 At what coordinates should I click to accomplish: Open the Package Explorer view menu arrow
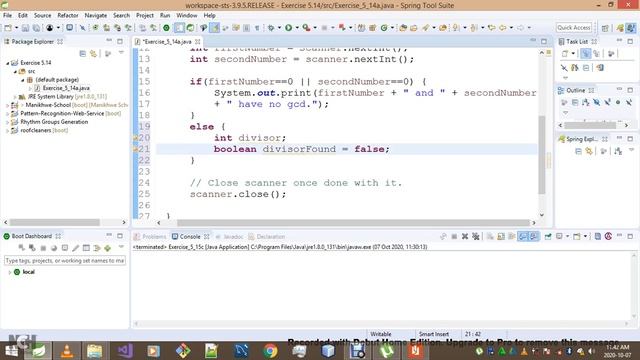pos(121,53)
